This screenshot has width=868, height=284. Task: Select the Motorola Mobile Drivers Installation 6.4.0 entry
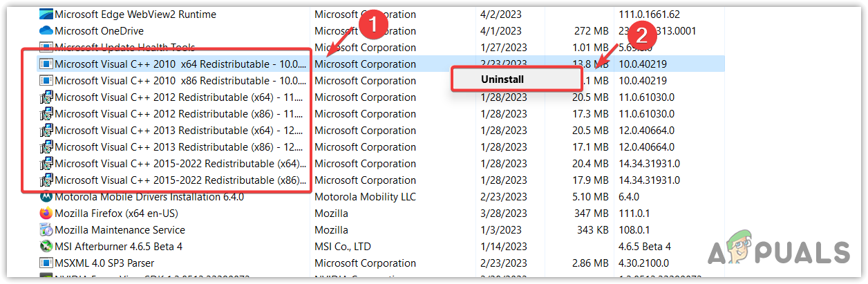pos(149,197)
